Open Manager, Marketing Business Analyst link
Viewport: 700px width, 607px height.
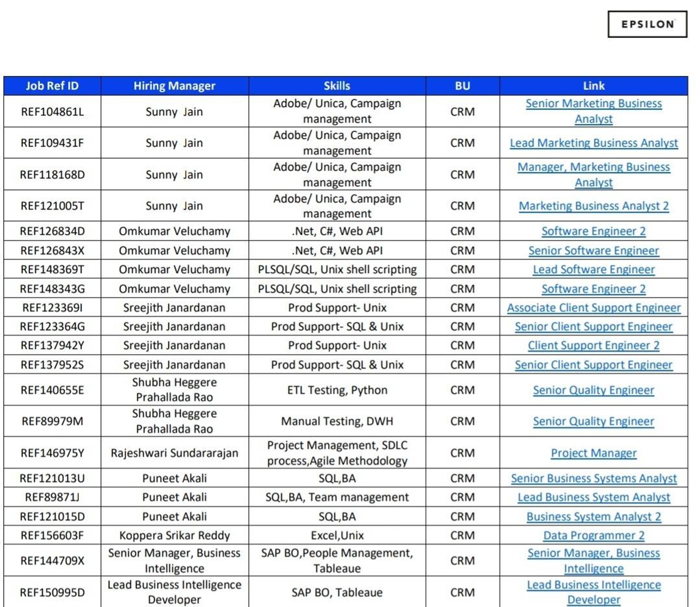pyautogui.click(x=593, y=167)
